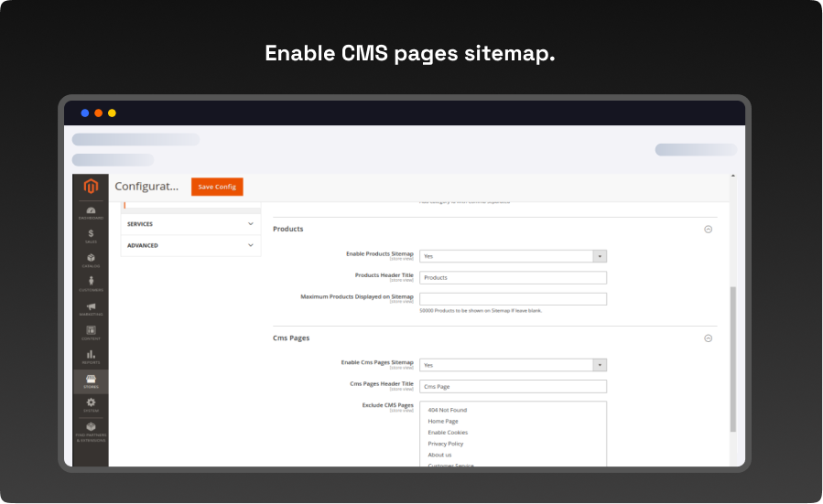Click the Maximum Products Displayed input field
This screenshot has height=504, width=823.
click(513, 299)
